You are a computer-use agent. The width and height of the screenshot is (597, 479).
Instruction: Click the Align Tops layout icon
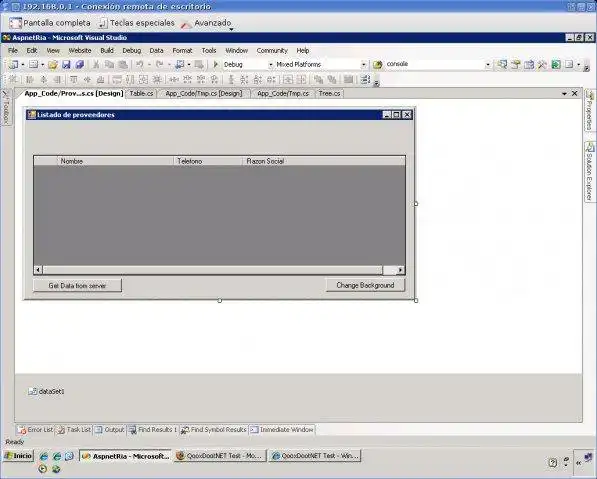tap(73, 80)
